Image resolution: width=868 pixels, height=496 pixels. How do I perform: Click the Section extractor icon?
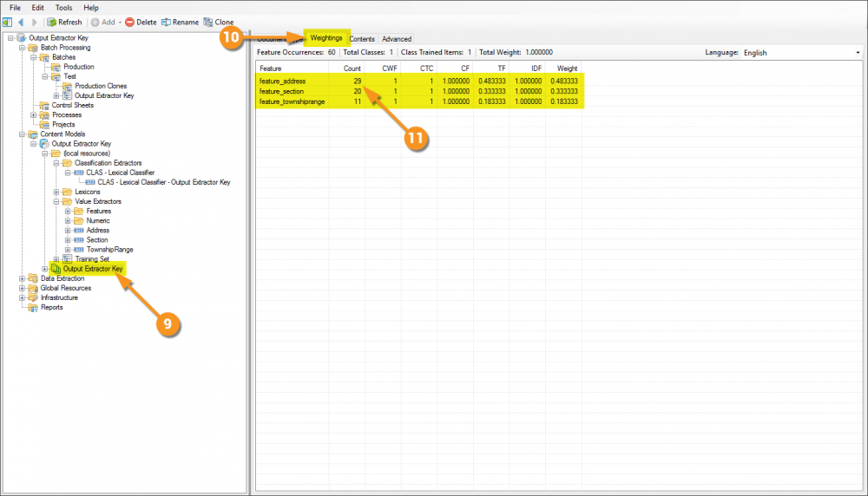click(x=79, y=240)
